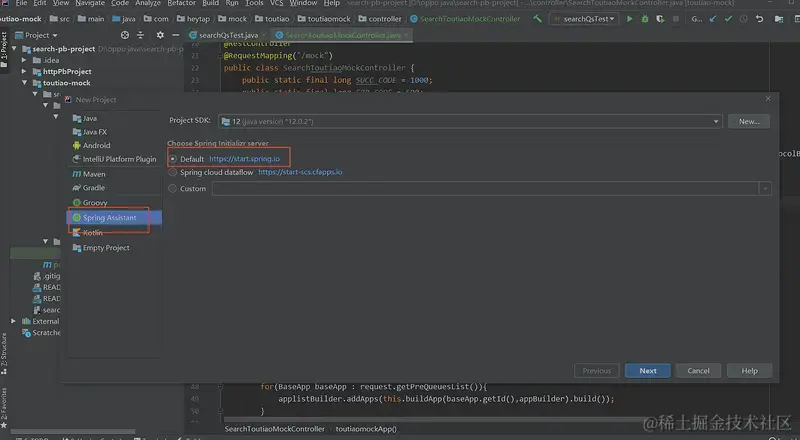Click the locate target icon in Project panel
The image size is (800, 440).
point(125,35)
